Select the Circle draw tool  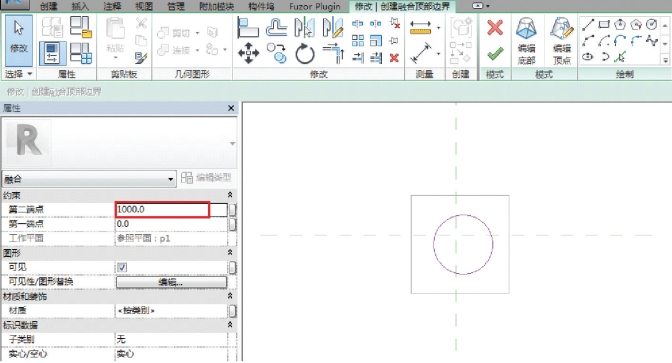tap(651, 24)
